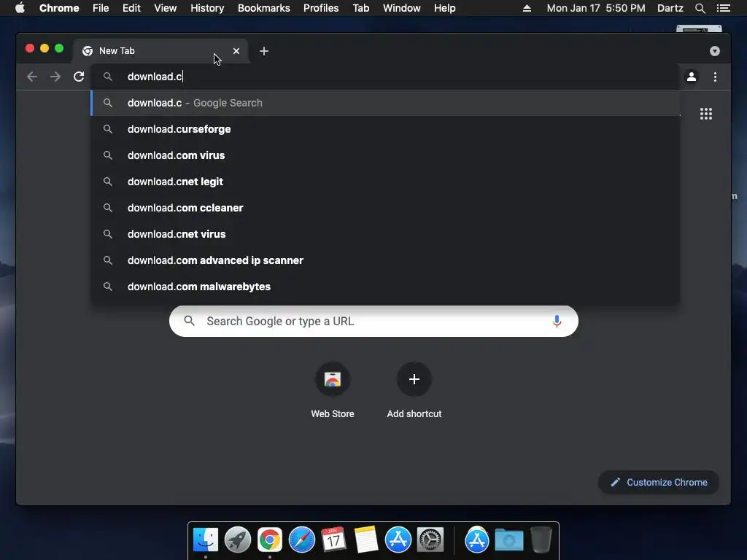Reload the page with the refresh icon
Viewport: 747px width, 560px height.
79,77
